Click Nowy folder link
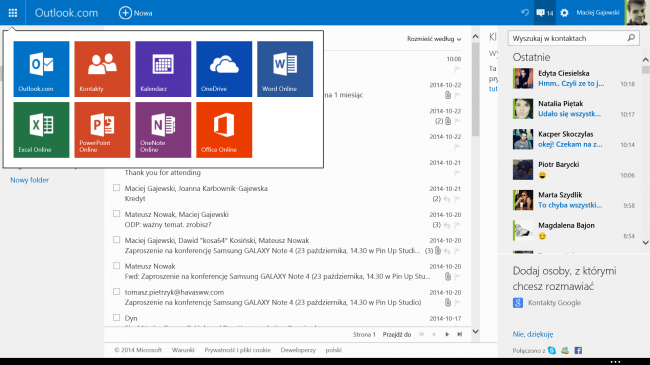Screen dimensions: 650x365 click(x=29, y=180)
